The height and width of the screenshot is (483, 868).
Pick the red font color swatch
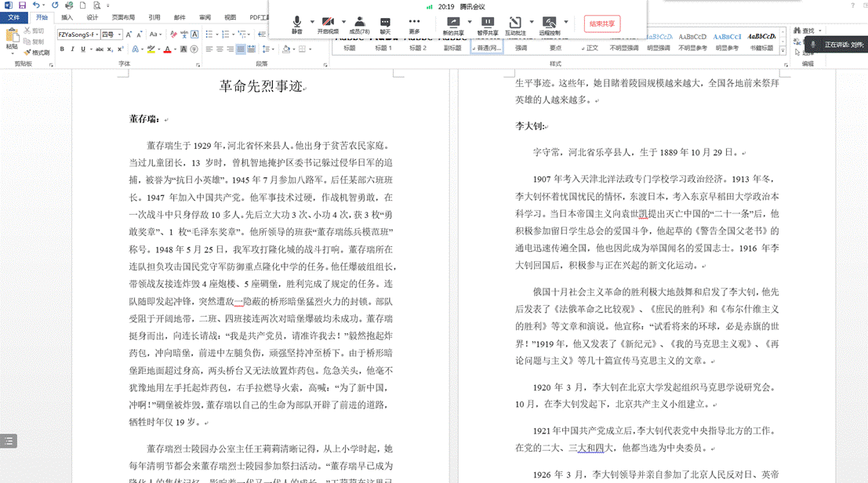coord(167,49)
